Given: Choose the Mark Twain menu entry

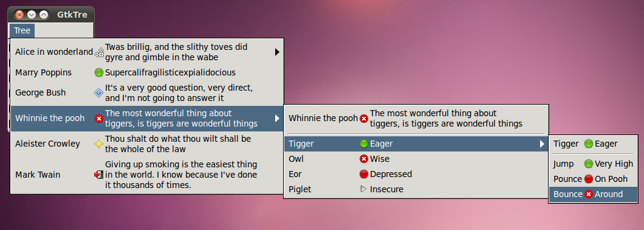Looking at the screenshot, I should [x=147, y=175].
